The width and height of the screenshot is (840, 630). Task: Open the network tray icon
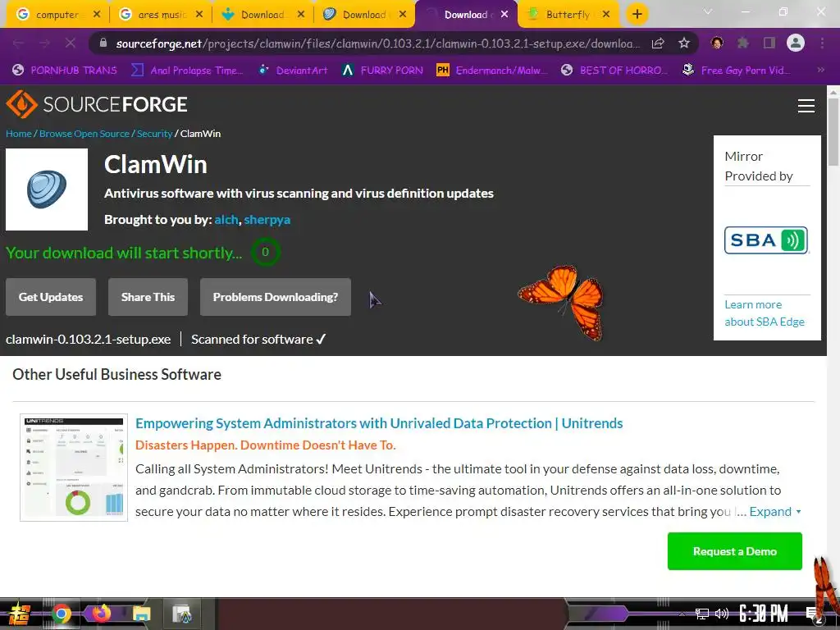point(701,614)
